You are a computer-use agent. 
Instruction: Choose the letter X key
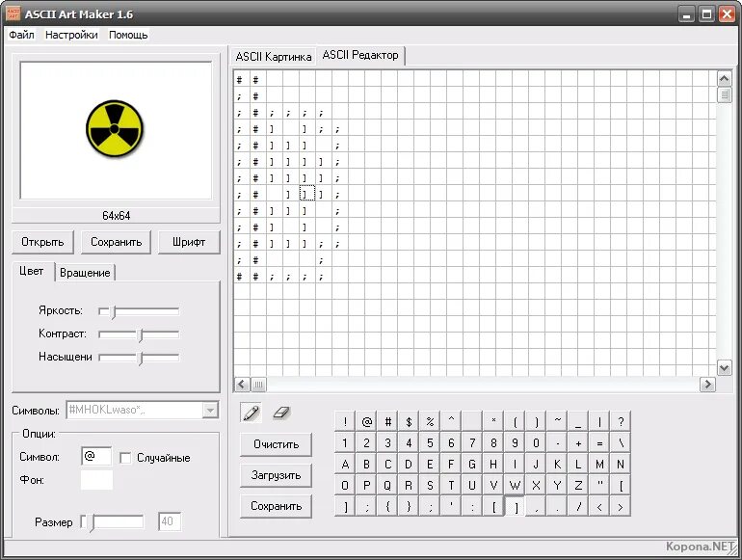coord(536,485)
